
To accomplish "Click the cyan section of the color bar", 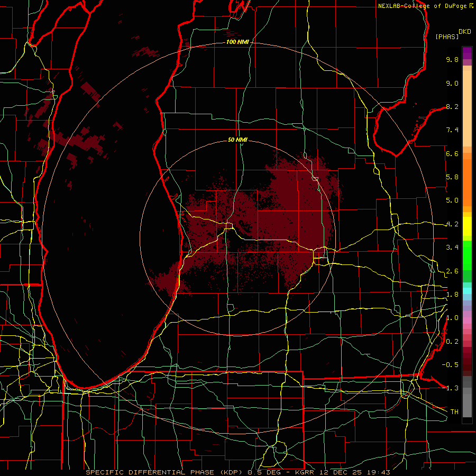I will pyautogui.click(x=467, y=291).
